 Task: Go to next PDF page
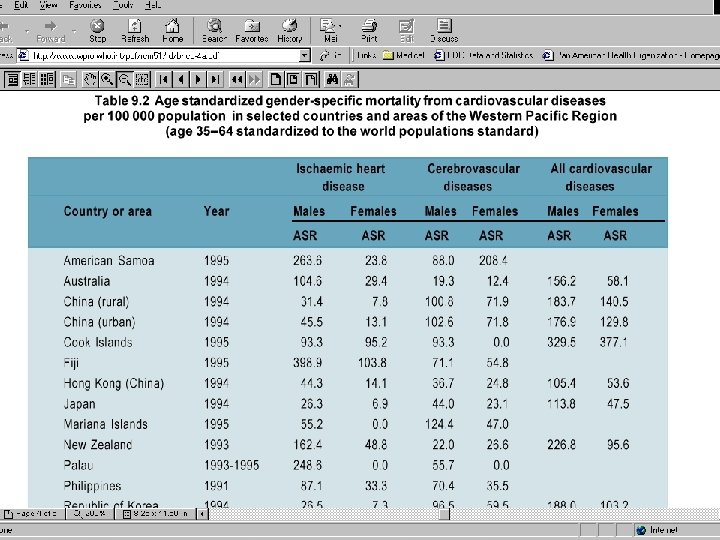pyautogui.click(x=198, y=79)
